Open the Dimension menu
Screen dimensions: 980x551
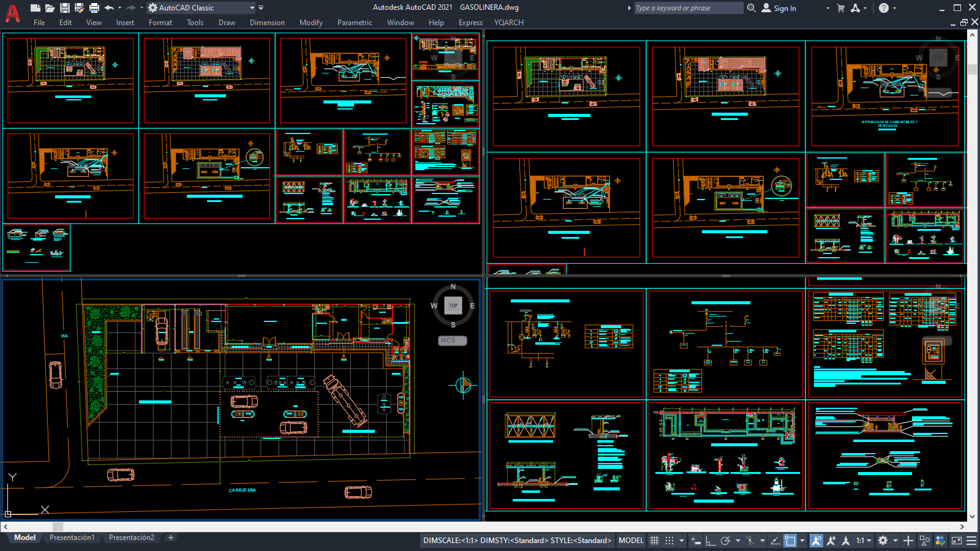(x=267, y=23)
